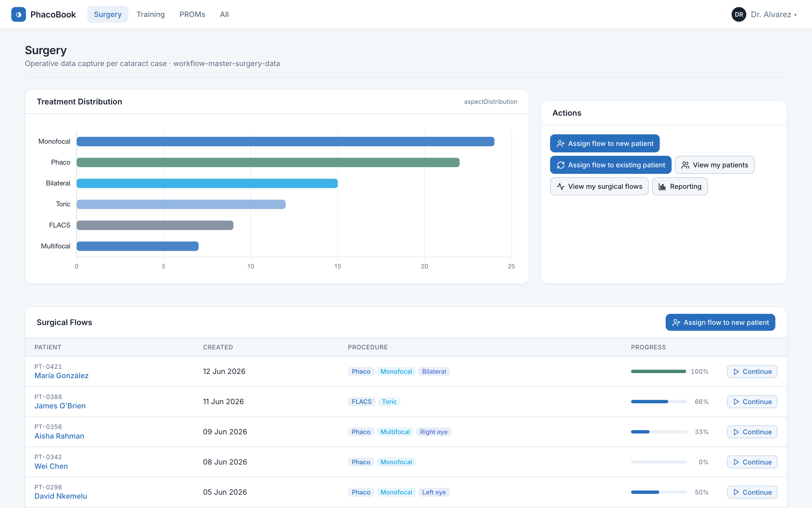Open patient Aisha Rahman
Viewport: 812px width, 508px height.
[59, 436]
